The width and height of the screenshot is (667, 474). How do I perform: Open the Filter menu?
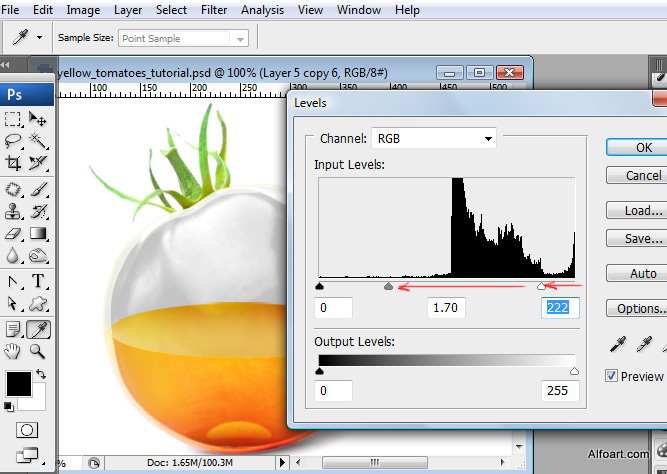coord(213,10)
